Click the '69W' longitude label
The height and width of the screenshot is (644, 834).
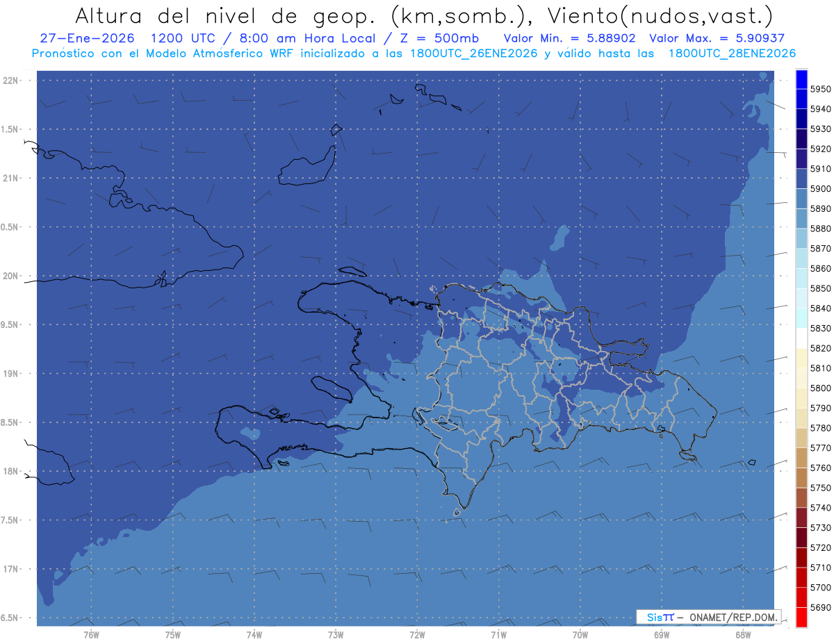point(661,634)
